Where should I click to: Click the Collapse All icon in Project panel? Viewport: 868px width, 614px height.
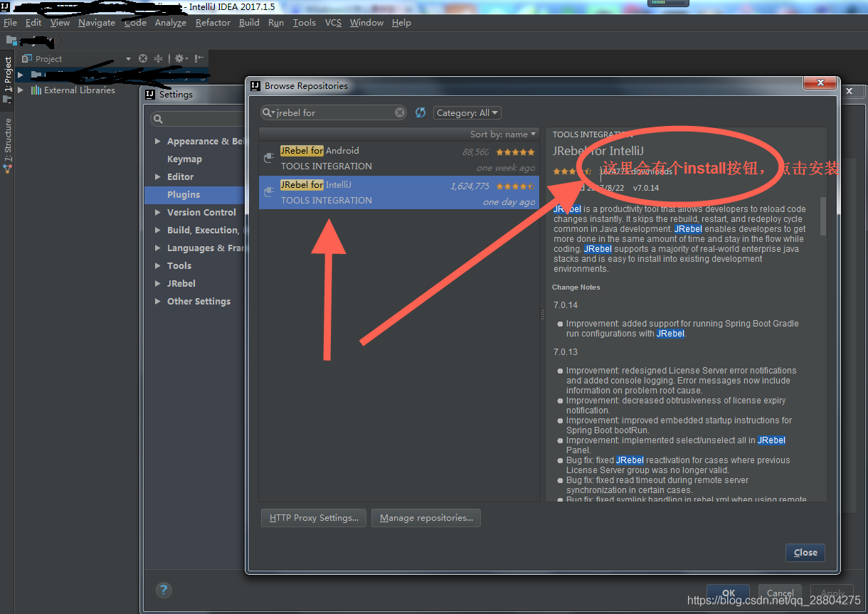[159, 58]
